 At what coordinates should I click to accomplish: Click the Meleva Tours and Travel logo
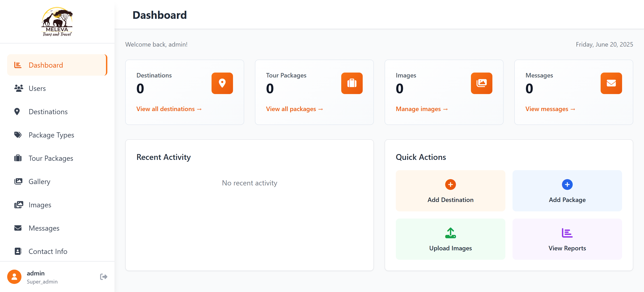57,22
